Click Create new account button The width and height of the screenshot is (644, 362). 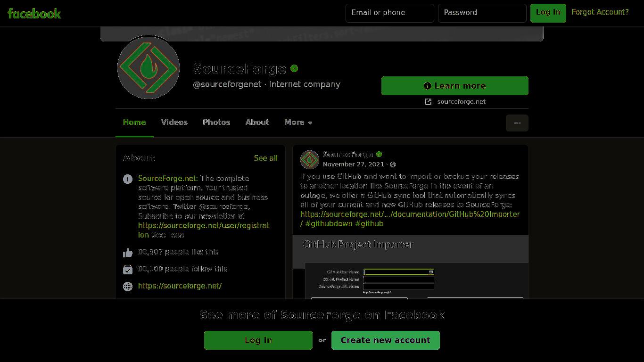(x=386, y=340)
